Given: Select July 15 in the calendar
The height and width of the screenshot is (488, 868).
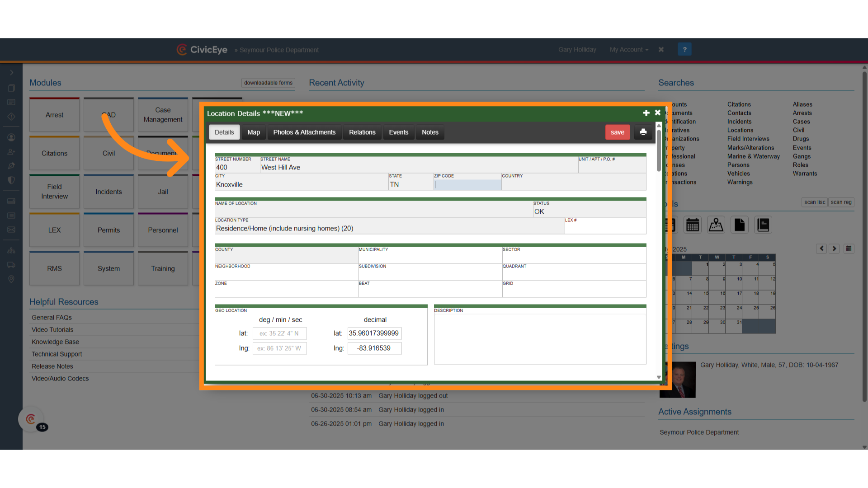Looking at the screenshot, I should coord(701,297).
